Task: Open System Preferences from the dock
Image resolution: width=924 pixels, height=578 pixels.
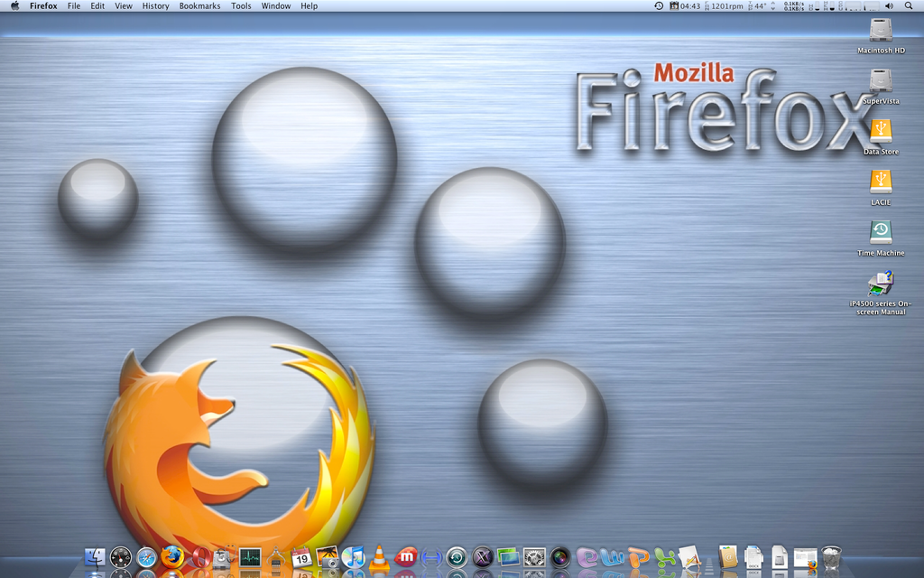Action: (x=534, y=556)
